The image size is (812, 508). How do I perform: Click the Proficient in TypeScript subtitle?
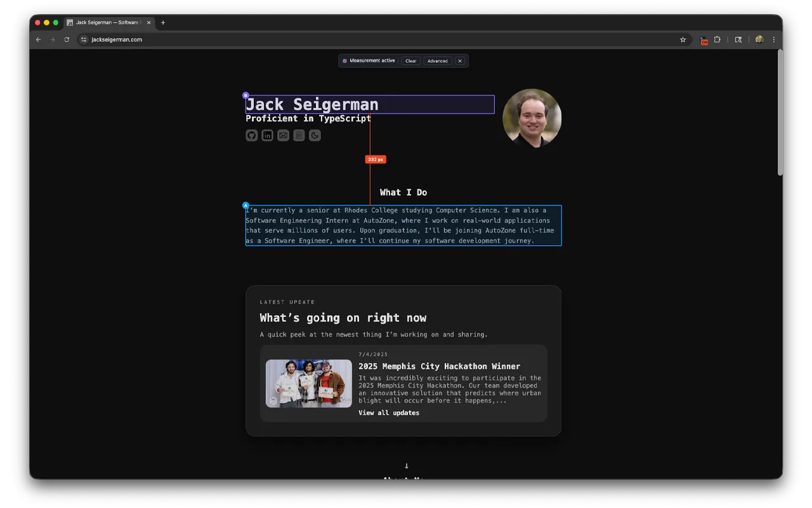tap(308, 118)
